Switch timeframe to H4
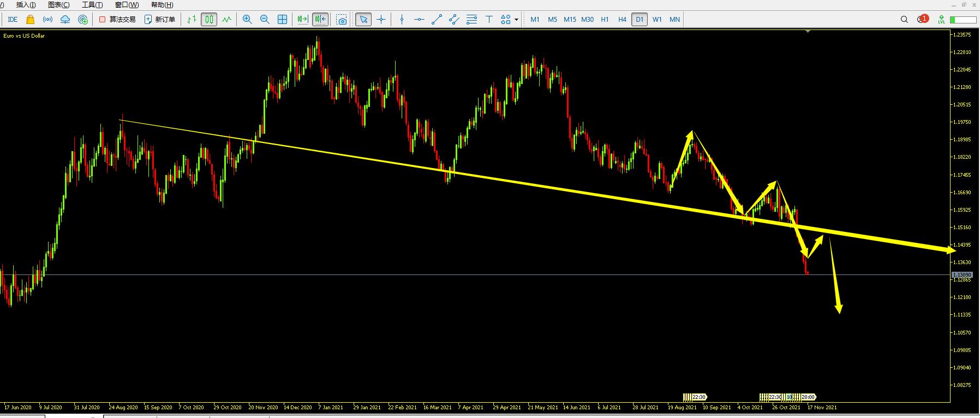 (x=622, y=20)
